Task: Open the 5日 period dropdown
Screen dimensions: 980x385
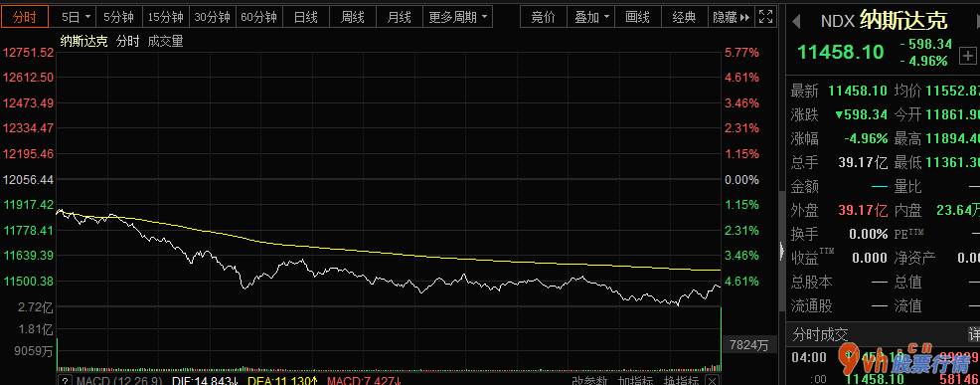Action: pyautogui.click(x=77, y=17)
